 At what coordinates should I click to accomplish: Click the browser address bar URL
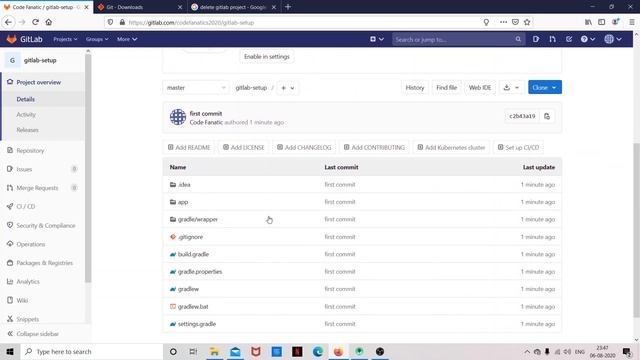(x=191, y=22)
